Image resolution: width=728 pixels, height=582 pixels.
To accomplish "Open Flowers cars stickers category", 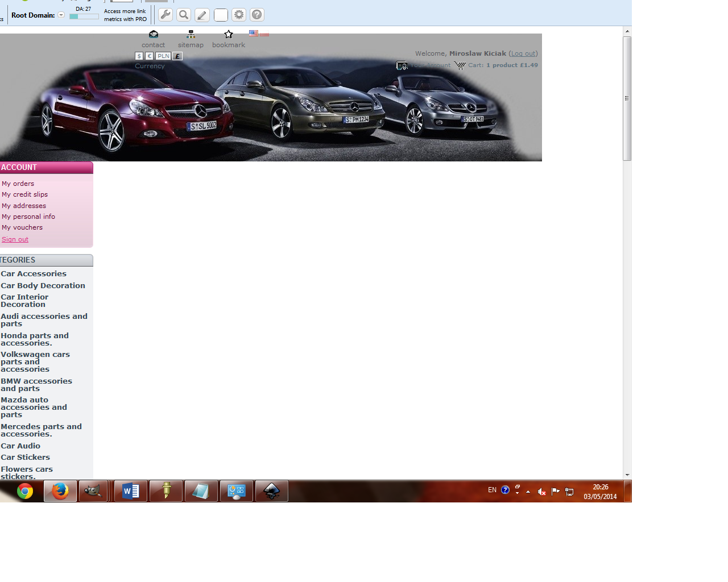I will (27, 473).
